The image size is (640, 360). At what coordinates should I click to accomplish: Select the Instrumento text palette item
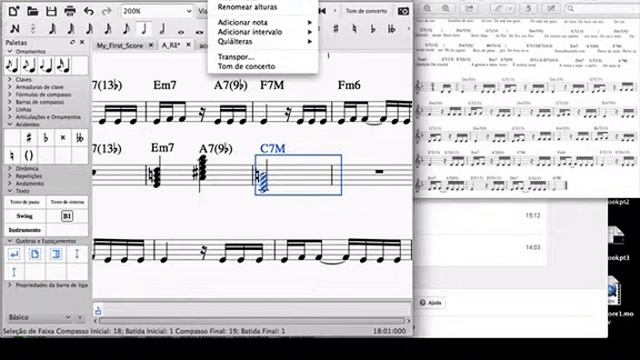[25, 230]
